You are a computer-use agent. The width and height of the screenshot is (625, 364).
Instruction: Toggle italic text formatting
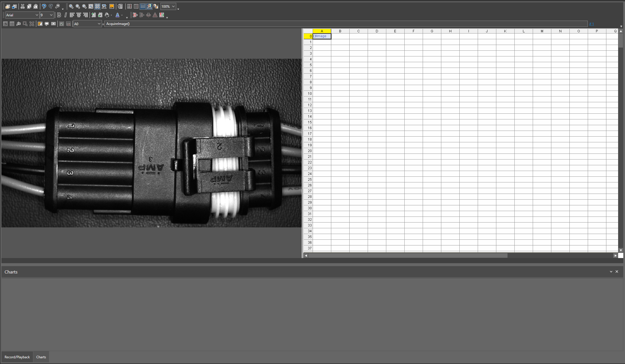click(65, 15)
